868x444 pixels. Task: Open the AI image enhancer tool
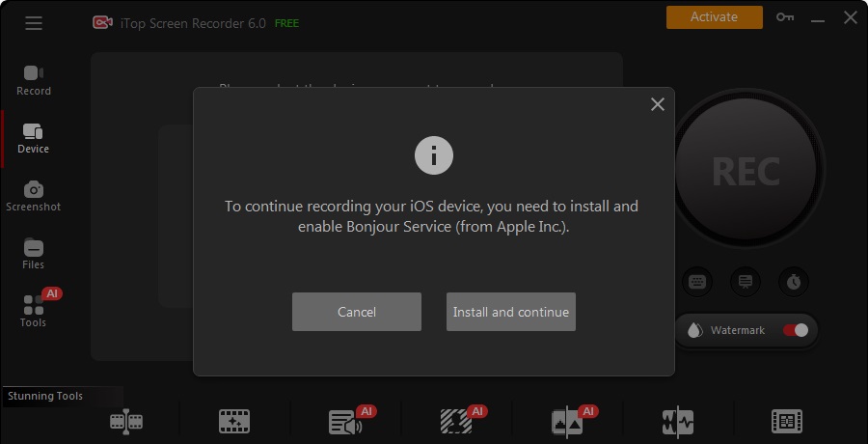click(567, 422)
